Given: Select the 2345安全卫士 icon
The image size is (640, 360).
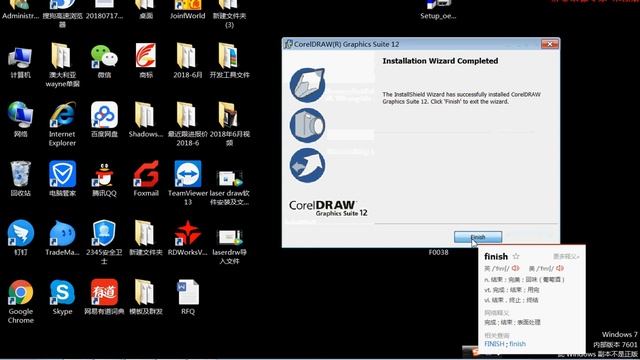Looking at the screenshot, I should (x=104, y=242).
